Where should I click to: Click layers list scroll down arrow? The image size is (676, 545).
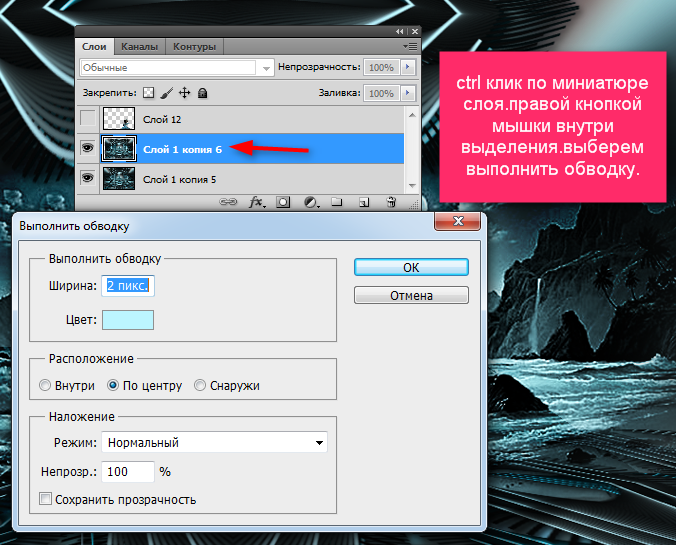412,185
